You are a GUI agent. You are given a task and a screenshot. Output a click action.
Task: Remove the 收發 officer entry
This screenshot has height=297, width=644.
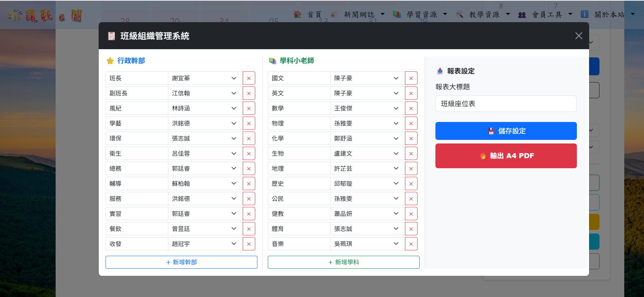pos(249,244)
